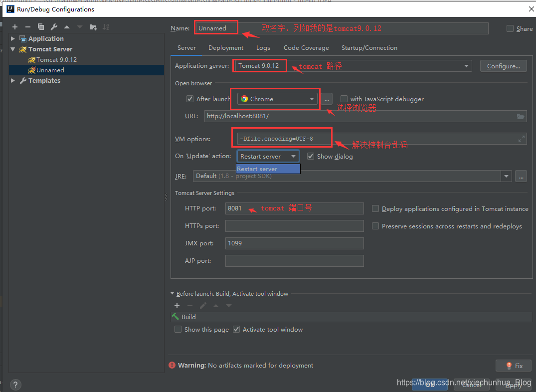This screenshot has height=392, width=536.
Task: Move configuration down arrow in left toolbar
Action: (x=80, y=27)
